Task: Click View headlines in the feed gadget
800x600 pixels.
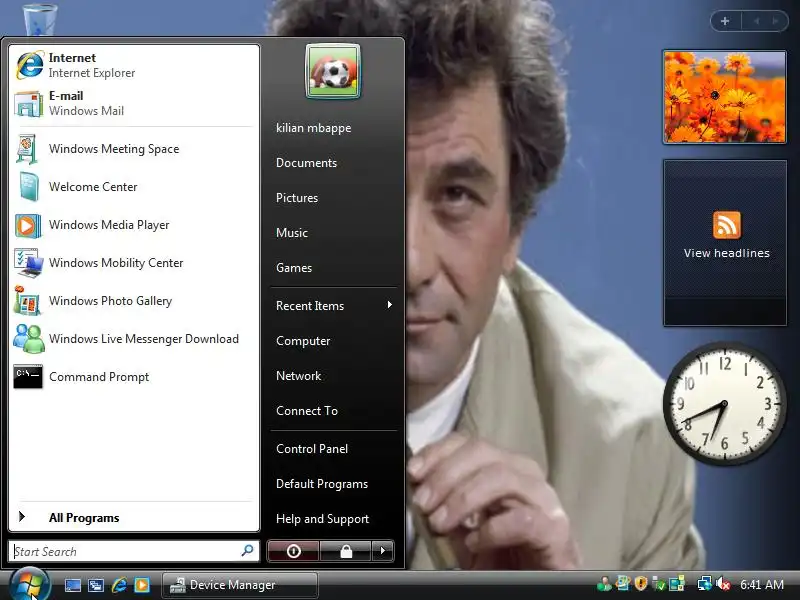Action: pyautogui.click(x=727, y=253)
